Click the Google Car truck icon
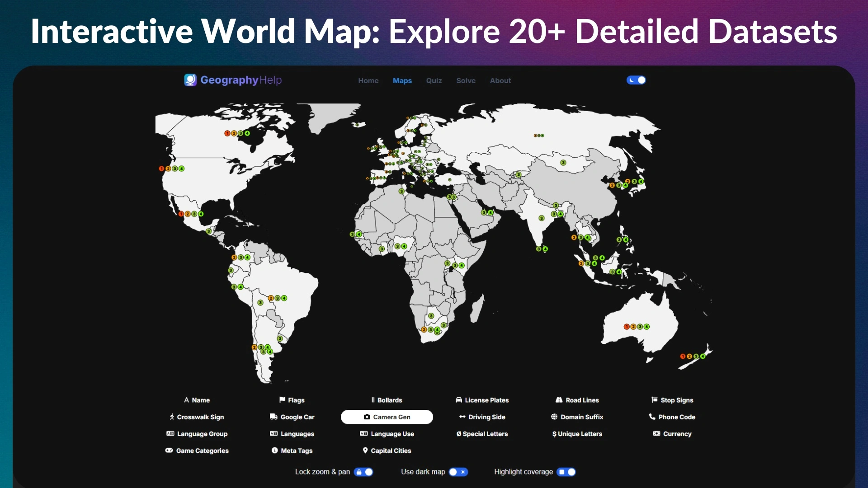The image size is (868, 488). click(274, 417)
